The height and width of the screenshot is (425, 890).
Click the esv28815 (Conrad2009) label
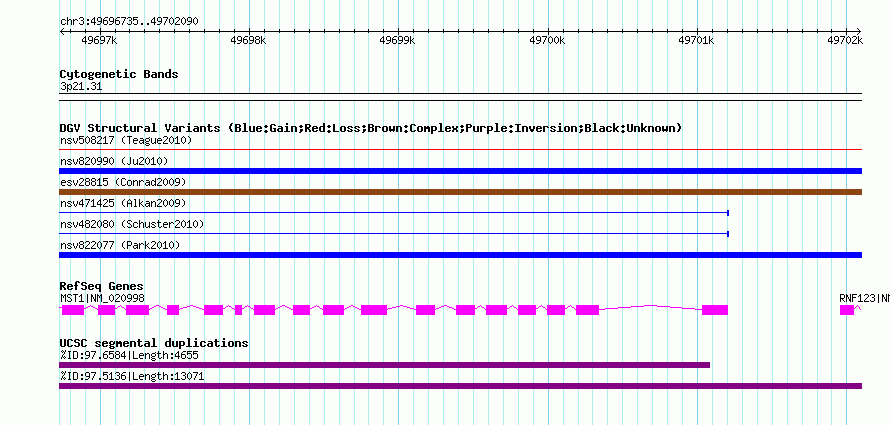coord(123,182)
